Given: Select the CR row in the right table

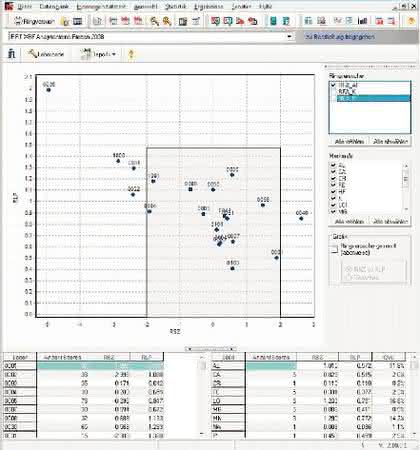Looking at the screenshot, I should coord(309,383).
